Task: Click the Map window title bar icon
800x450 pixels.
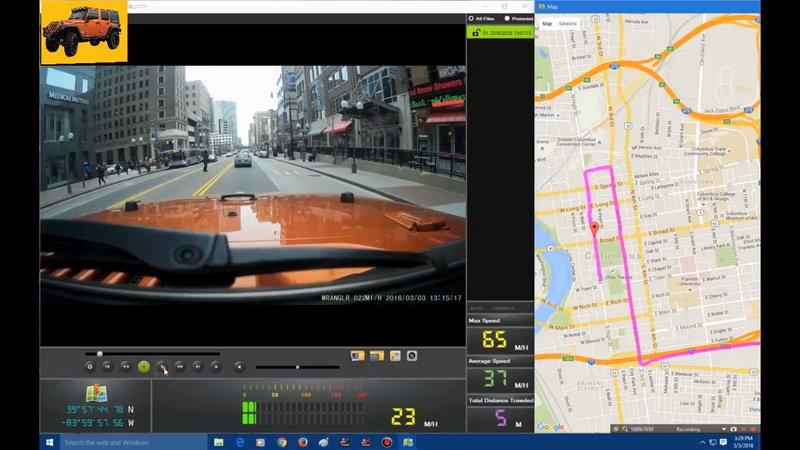Action: [541, 7]
